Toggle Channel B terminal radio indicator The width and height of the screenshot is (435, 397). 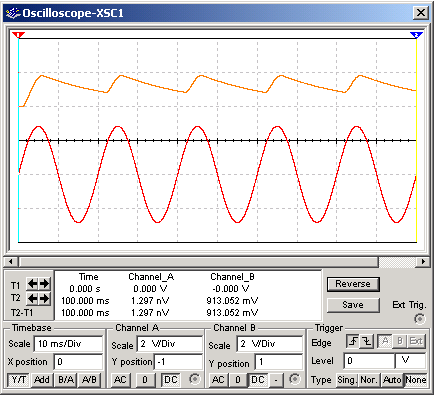(294, 379)
